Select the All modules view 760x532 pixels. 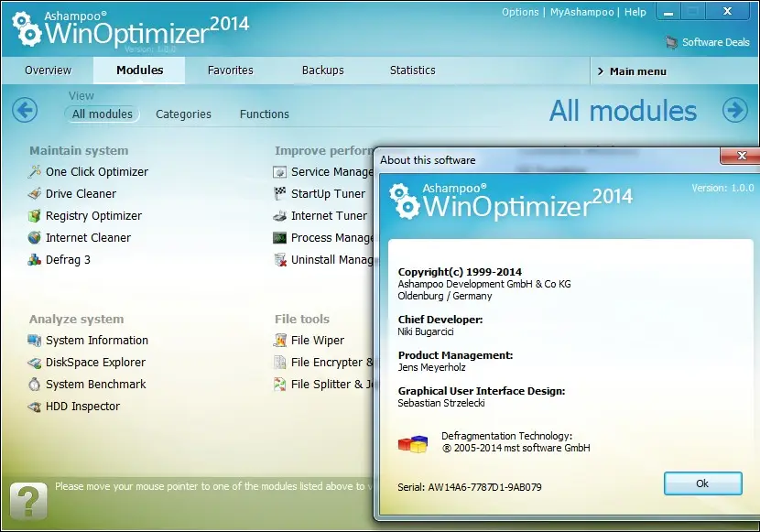tap(103, 114)
